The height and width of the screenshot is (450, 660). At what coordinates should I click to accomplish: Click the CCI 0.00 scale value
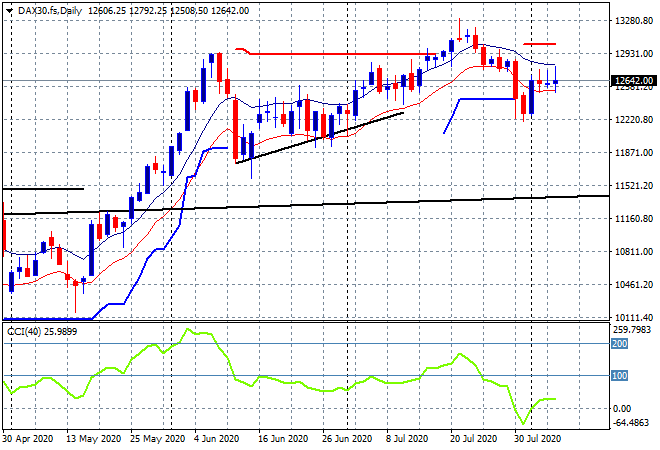point(622,408)
